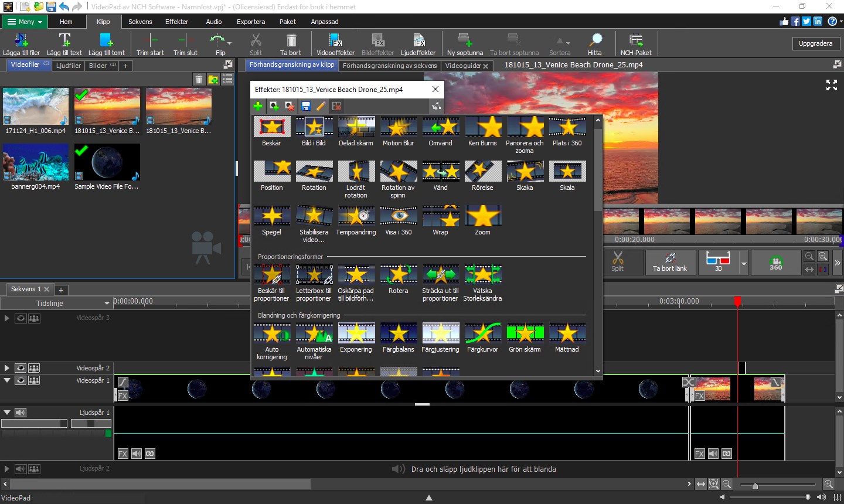This screenshot has width=844, height=504.
Task: Open the Bilder bin tab
Action: 102,66
